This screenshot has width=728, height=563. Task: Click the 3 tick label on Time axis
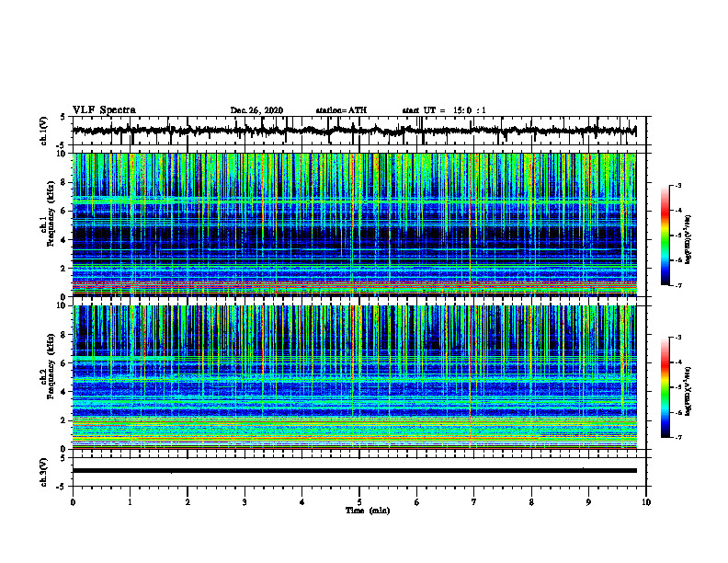coord(245,502)
